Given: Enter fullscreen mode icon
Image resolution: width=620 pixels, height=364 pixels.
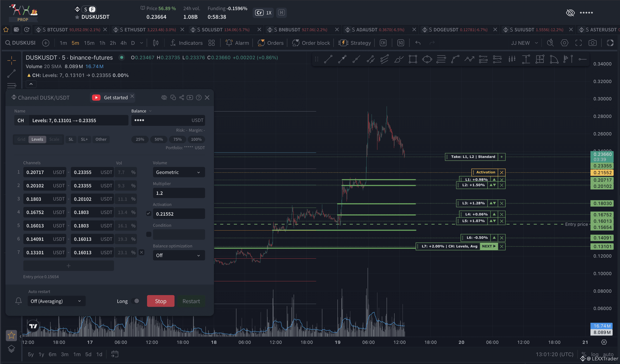Looking at the screenshot, I should [x=578, y=43].
